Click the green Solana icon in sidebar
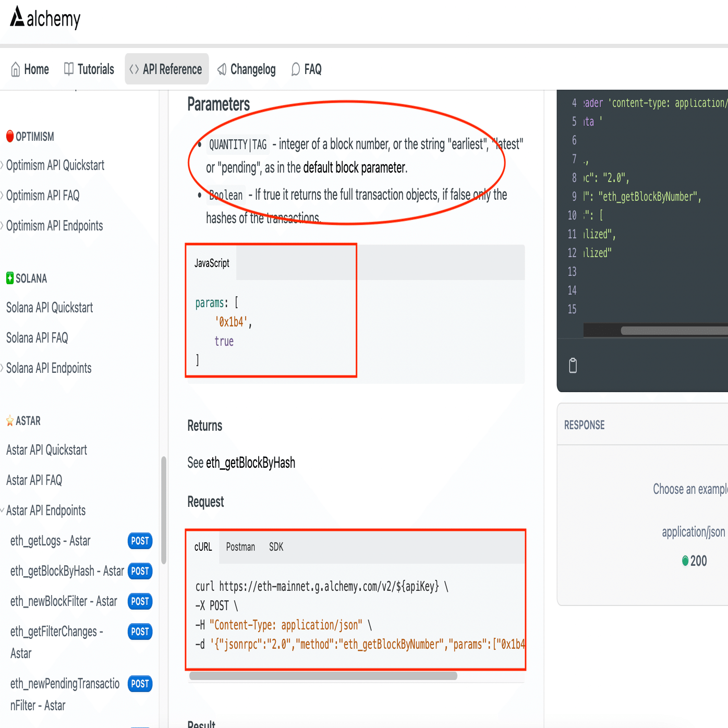Image resolution: width=728 pixels, height=728 pixels. point(9,278)
